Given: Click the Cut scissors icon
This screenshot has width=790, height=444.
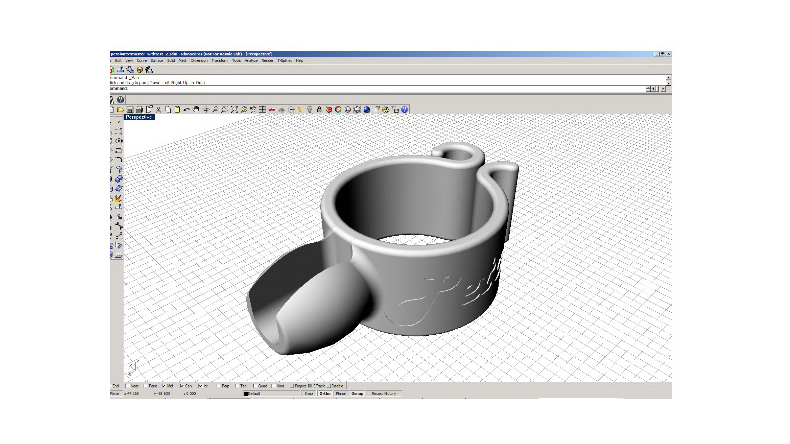Looking at the screenshot, I should [160, 108].
